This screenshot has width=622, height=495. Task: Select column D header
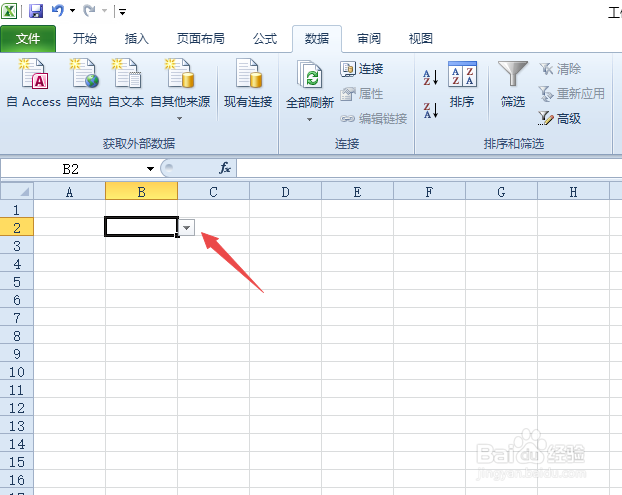[x=285, y=192]
